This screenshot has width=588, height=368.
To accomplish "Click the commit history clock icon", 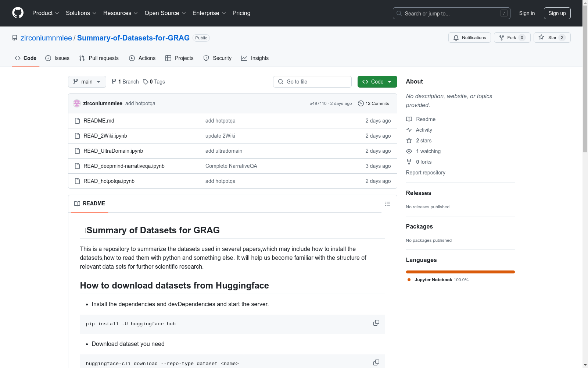I will tap(361, 103).
